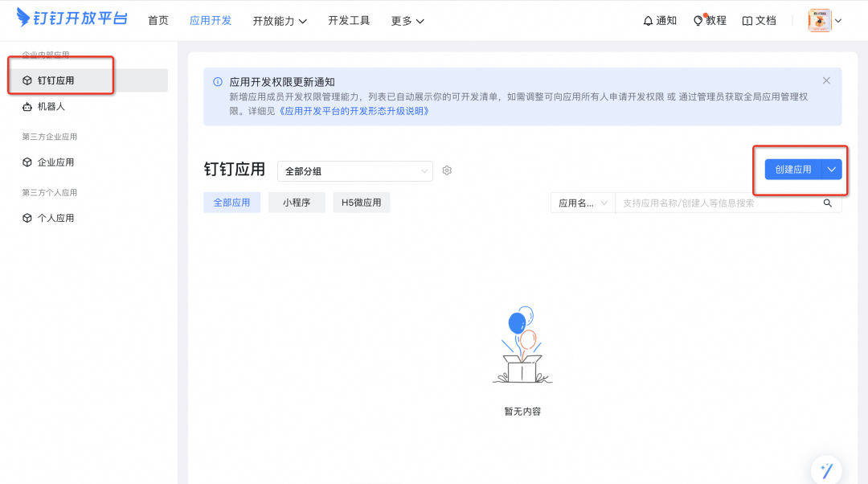Switch to the H5微应用 filter tab

(x=362, y=203)
